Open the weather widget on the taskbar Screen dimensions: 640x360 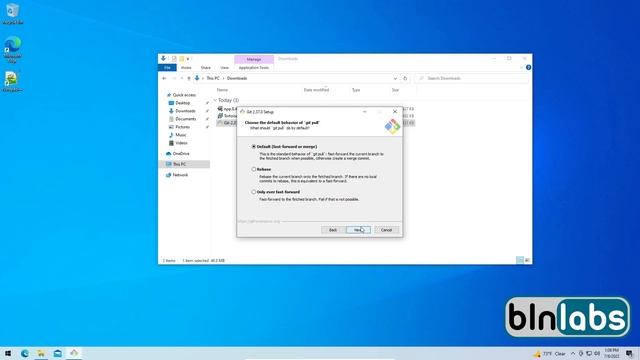coord(550,353)
